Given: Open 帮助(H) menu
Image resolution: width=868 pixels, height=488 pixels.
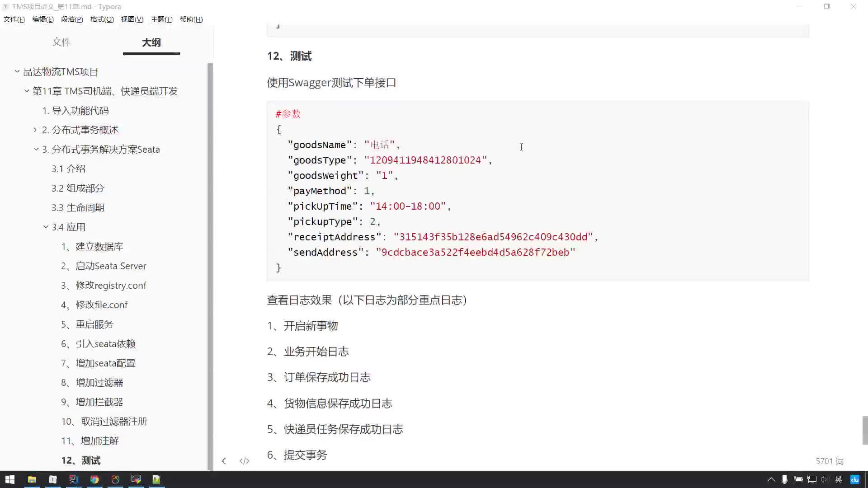Looking at the screenshot, I should pyautogui.click(x=191, y=19).
